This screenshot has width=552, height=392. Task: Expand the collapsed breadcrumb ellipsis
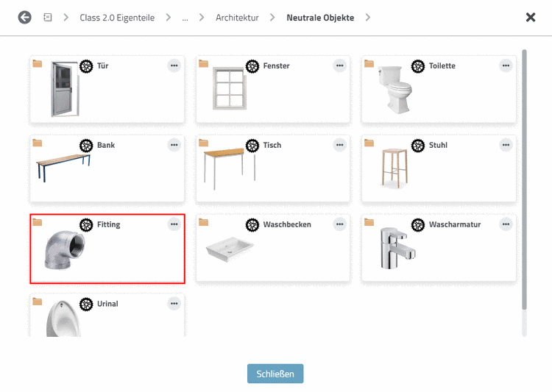pos(185,18)
